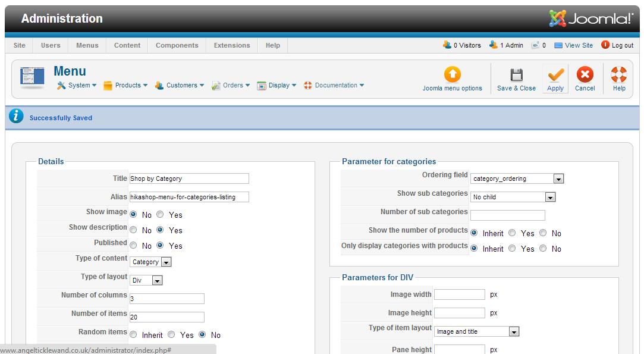Click the View Site monitor icon
The width and height of the screenshot is (644, 354).
558,46
